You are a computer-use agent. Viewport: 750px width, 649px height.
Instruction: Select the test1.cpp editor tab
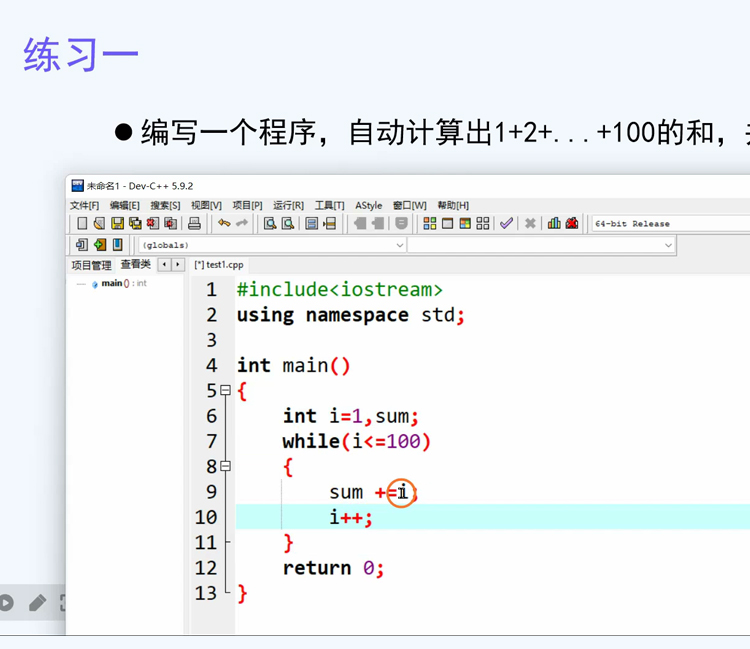[x=219, y=265]
